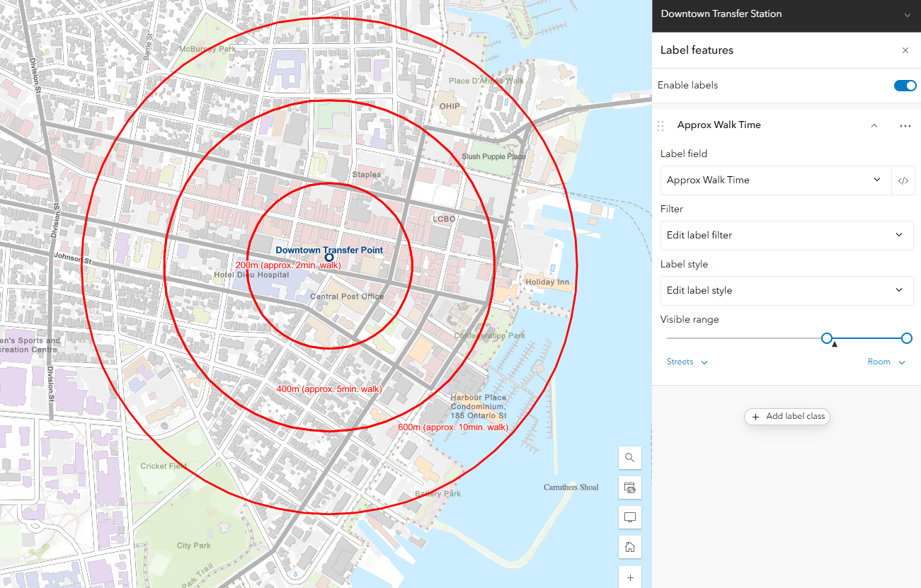Click the Downtown Transfer Station title text
Image resolution: width=921 pixels, height=588 pixels.
pos(721,13)
